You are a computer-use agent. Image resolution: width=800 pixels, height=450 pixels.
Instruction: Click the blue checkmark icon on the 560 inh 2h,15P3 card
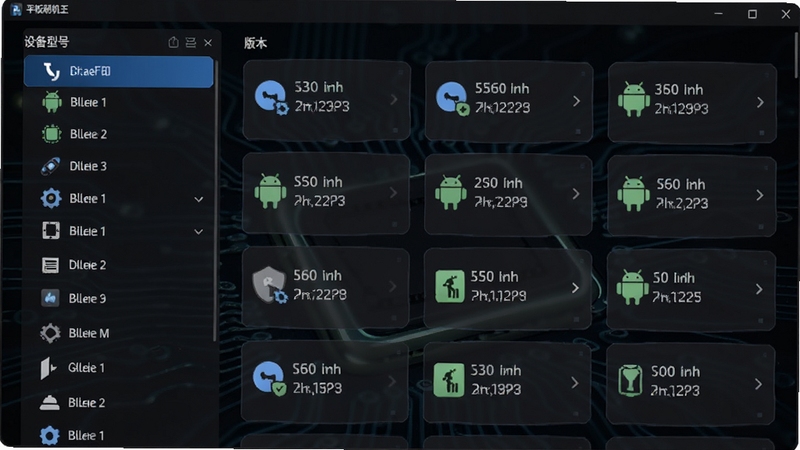click(x=270, y=379)
